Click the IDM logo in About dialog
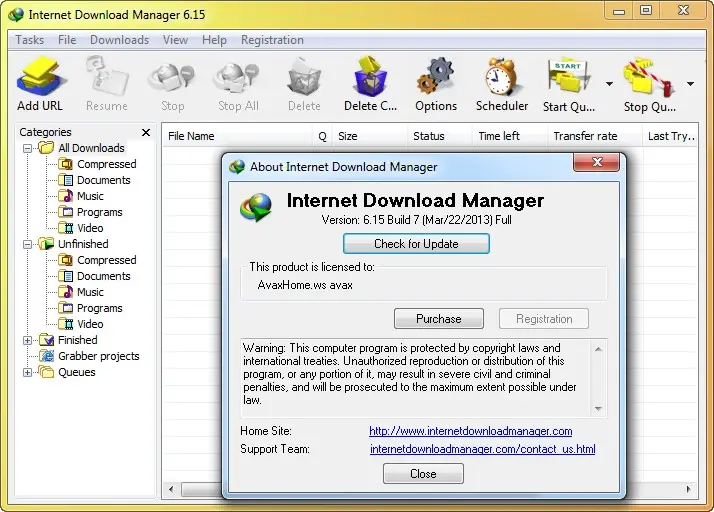This screenshot has height=512, width=714. click(256, 208)
